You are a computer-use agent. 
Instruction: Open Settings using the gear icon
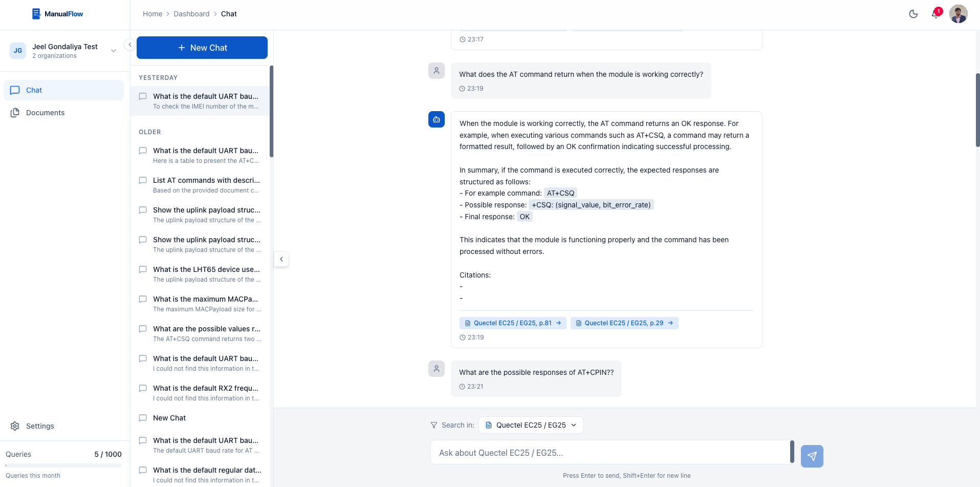click(x=15, y=426)
